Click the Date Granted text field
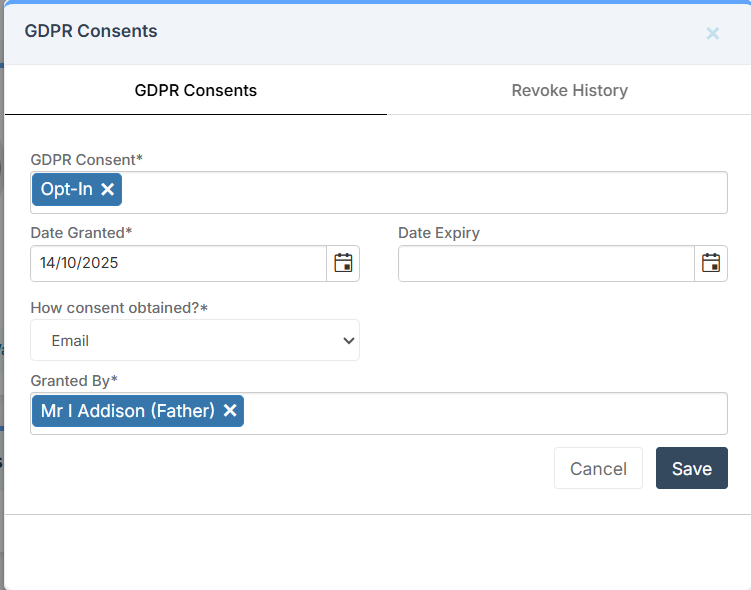Viewport: 751px width, 590px height. click(178, 264)
